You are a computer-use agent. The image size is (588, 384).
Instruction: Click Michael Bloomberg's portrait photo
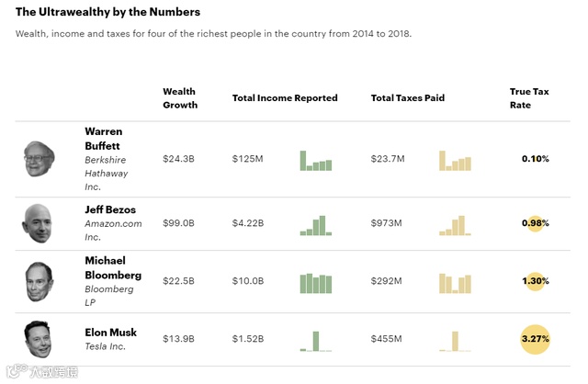click(x=39, y=281)
